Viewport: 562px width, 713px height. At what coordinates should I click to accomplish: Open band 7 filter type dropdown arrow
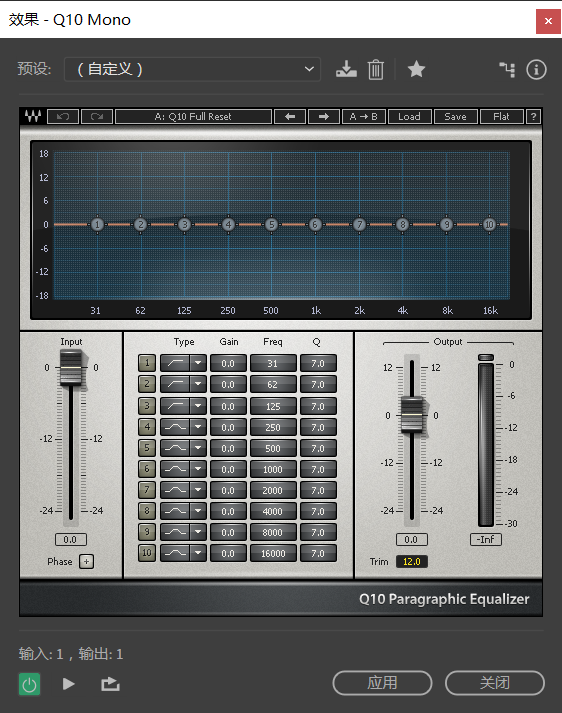(198, 490)
